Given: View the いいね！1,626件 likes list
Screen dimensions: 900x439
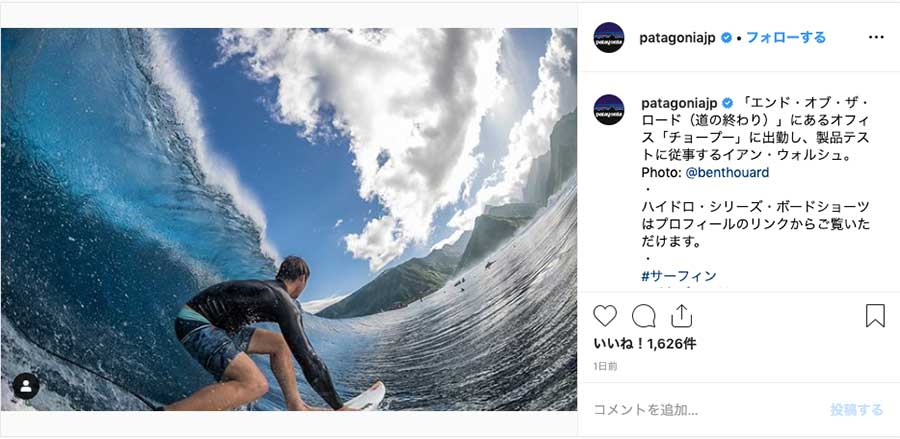Looking at the screenshot, I should [x=645, y=344].
